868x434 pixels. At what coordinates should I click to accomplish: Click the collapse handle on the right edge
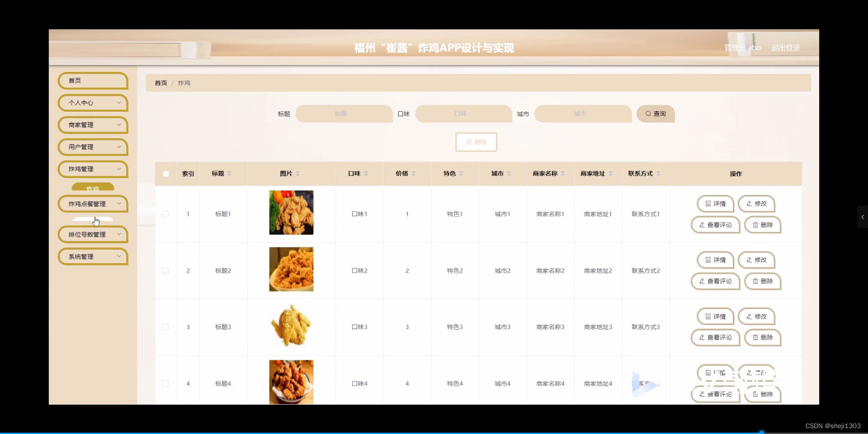(863, 217)
